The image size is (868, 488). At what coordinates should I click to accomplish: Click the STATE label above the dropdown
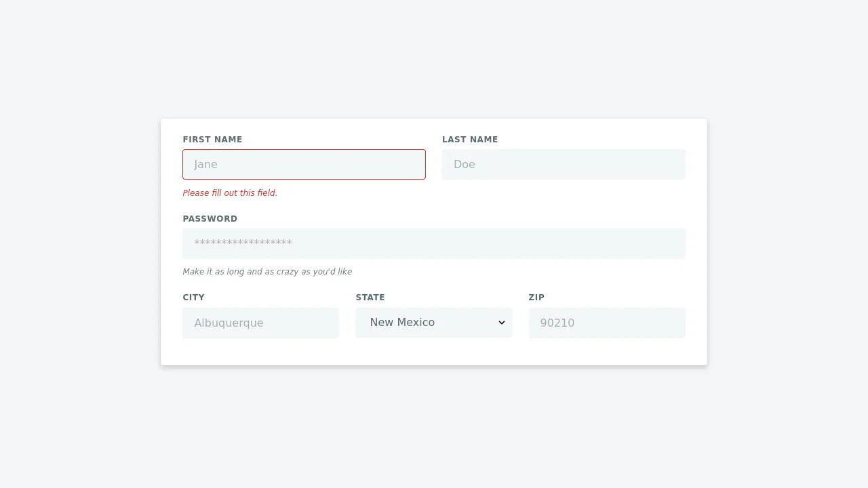coord(370,298)
